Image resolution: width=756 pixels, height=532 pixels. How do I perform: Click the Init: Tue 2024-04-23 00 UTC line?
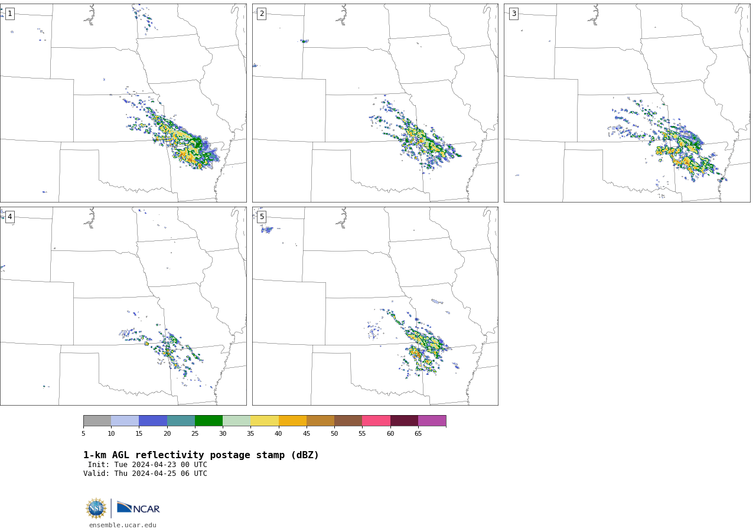[148, 465]
